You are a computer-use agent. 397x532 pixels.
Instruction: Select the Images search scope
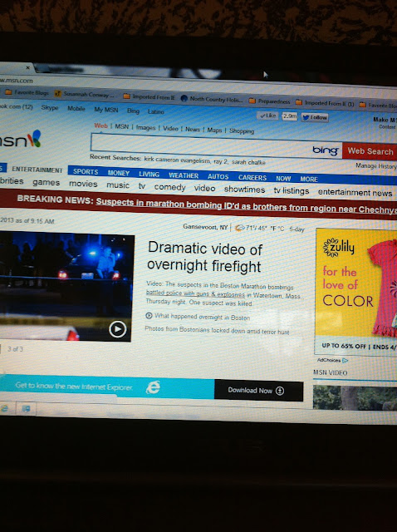tap(145, 127)
